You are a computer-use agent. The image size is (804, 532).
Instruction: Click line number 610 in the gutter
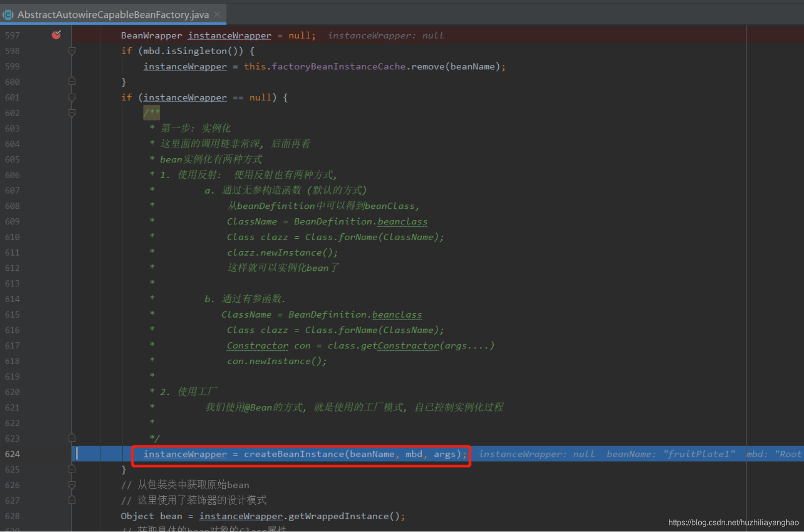click(12, 237)
